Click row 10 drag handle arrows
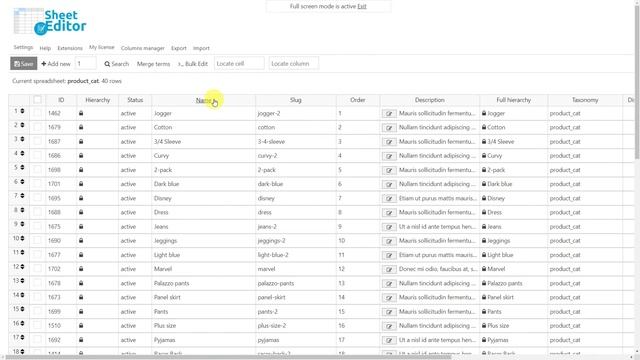The height and width of the screenshot is (360, 640). (22, 238)
